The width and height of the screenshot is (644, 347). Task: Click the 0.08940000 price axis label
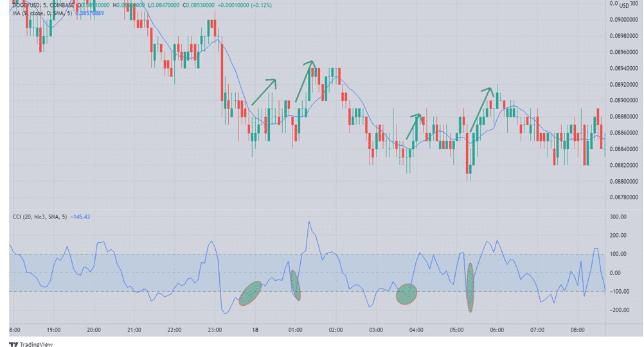623,68
